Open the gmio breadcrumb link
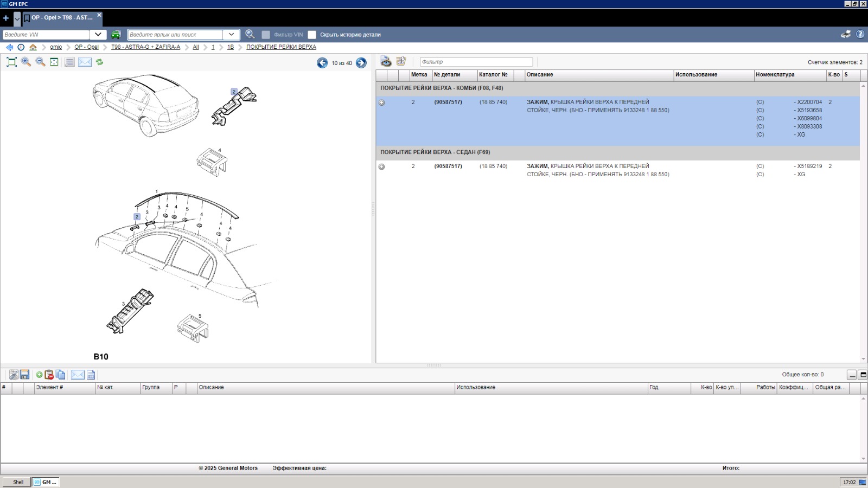The height and width of the screenshot is (488, 868). point(56,47)
